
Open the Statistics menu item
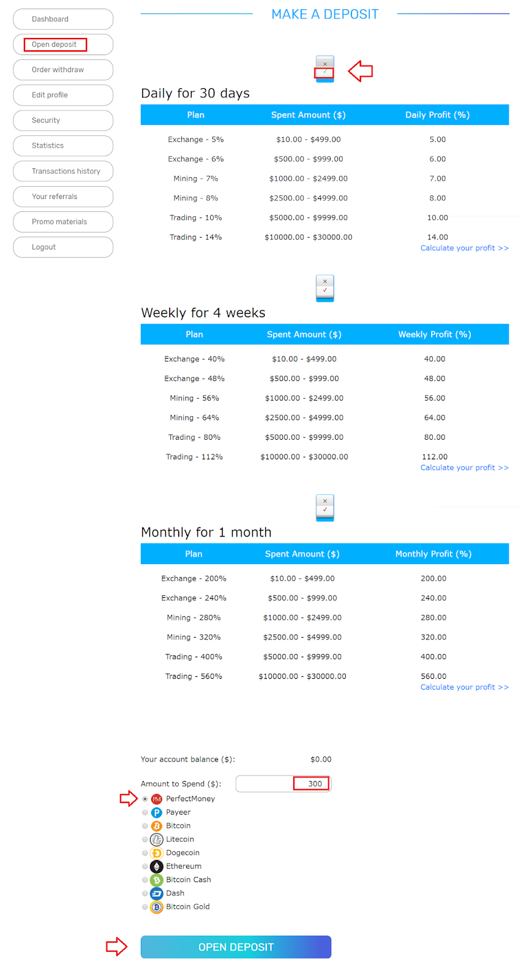click(x=63, y=146)
